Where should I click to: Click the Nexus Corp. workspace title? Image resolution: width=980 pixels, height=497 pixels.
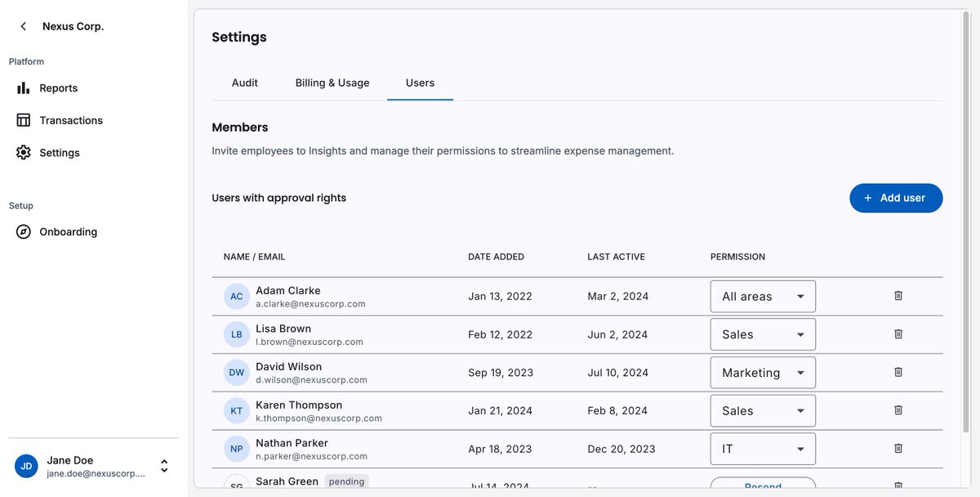pyautogui.click(x=73, y=26)
